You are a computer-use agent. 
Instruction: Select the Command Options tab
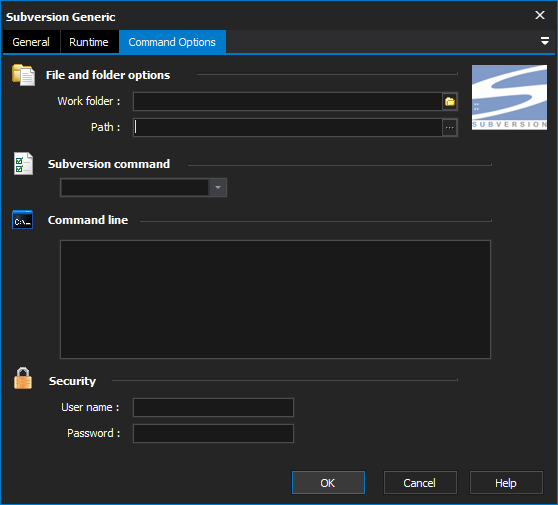pos(172,42)
